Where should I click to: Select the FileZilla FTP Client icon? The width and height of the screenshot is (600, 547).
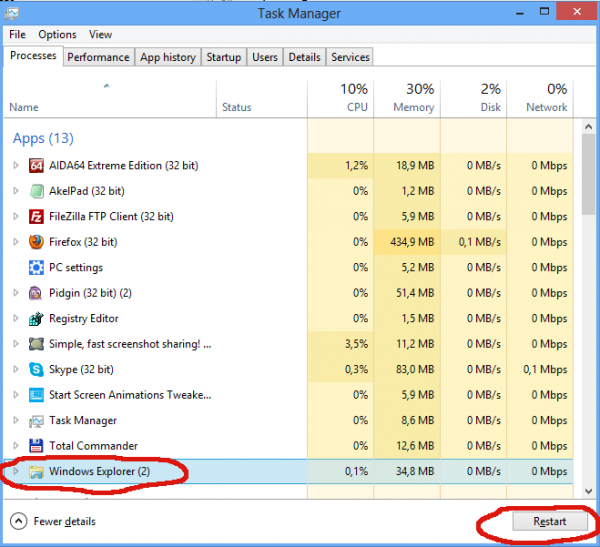pyautogui.click(x=36, y=216)
